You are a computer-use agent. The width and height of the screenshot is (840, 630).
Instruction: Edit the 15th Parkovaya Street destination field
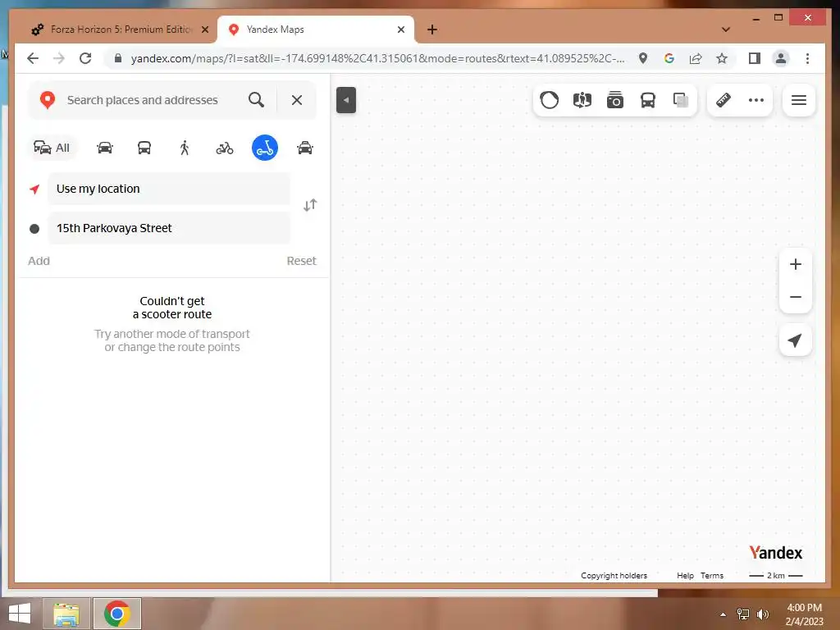point(169,228)
